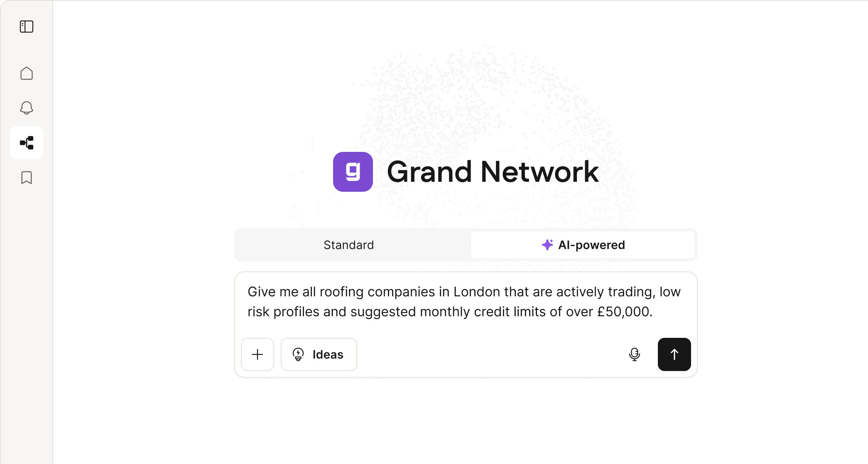Click the purple sparkle AI icon

[547, 245]
